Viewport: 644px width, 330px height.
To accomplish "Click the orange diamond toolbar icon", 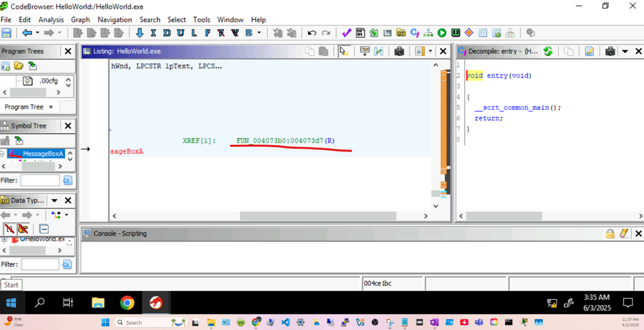I will pyautogui.click(x=469, y=33).
